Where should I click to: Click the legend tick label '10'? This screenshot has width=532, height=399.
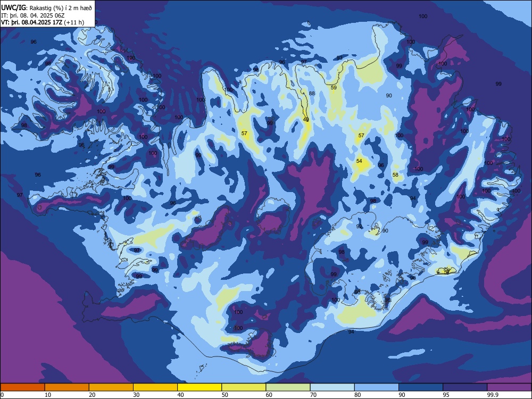click(x=48, y=395)
